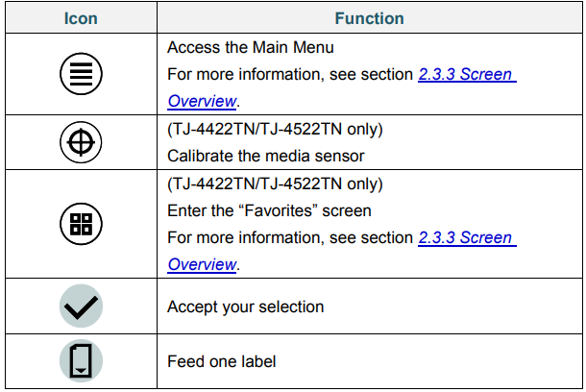Click the 'Accept your selection' text

pos(245,306)
